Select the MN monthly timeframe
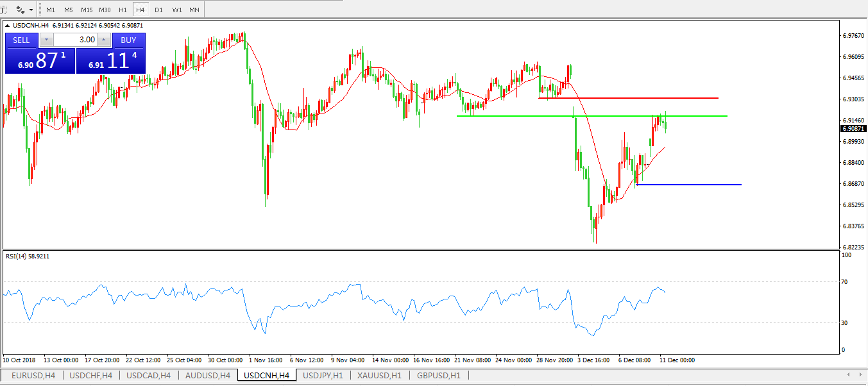Screen dimensions: 868x386 coord(194,10)
